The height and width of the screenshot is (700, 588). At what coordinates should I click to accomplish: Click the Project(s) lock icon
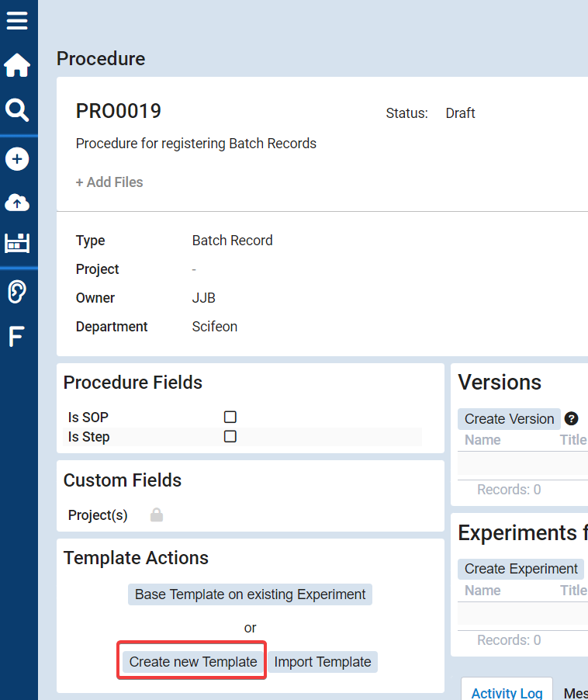pos(157,515)
